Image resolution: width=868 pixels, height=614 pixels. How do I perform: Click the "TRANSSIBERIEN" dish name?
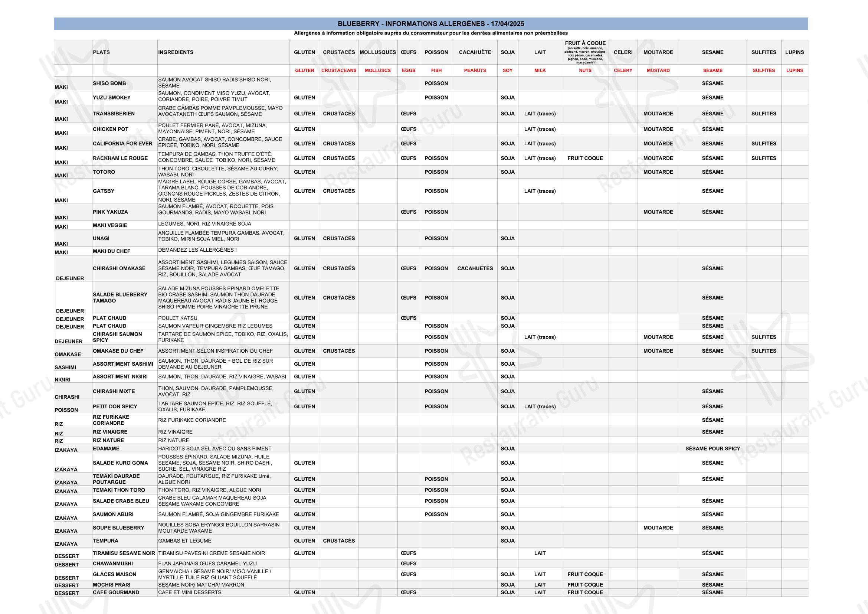coord(114,114)
